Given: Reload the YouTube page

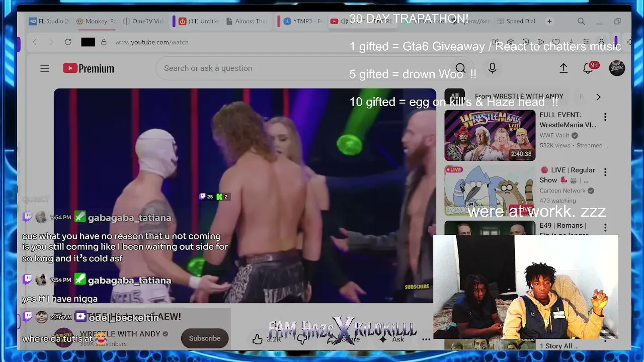Looking at the screenshot, I should click(68, 42).
